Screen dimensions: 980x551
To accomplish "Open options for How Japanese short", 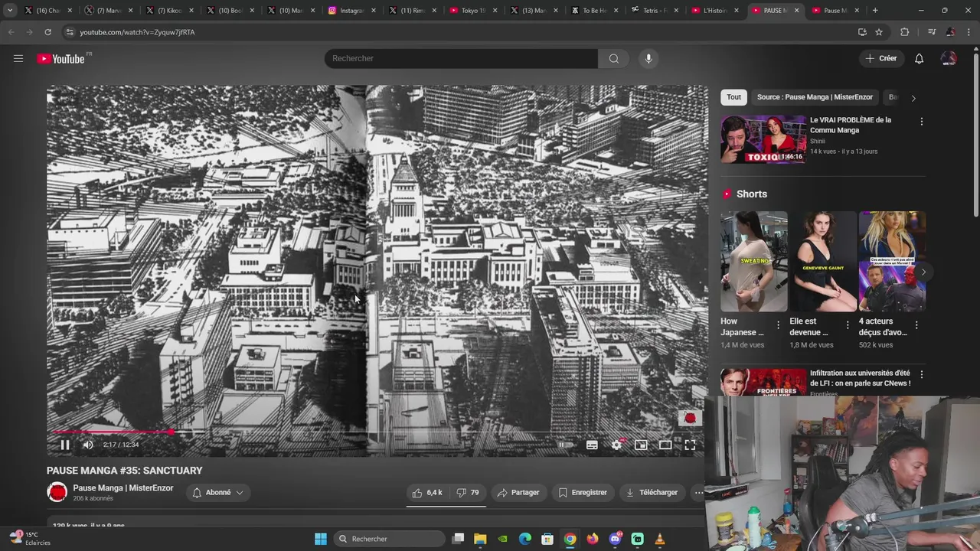I will (778, 325).
